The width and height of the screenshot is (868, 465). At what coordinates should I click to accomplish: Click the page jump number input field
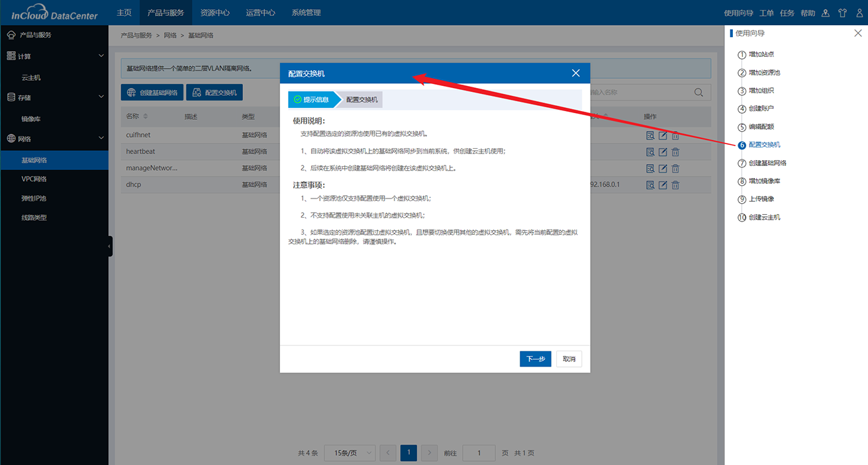pos(478,453)
